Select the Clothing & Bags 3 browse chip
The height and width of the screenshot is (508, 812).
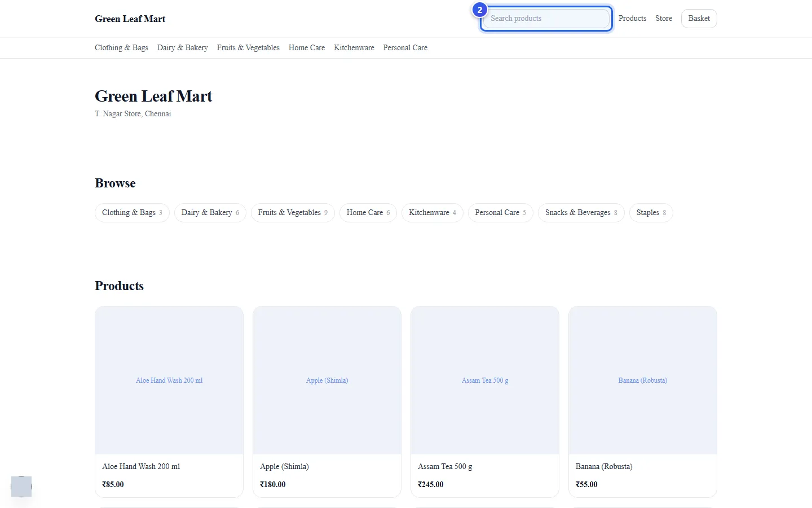click(132, 213)
